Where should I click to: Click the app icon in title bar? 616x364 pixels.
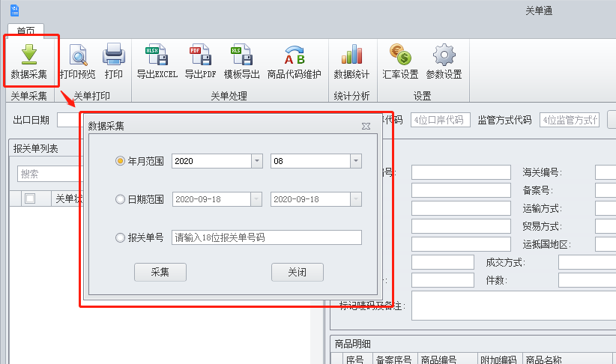click(14, 10)
